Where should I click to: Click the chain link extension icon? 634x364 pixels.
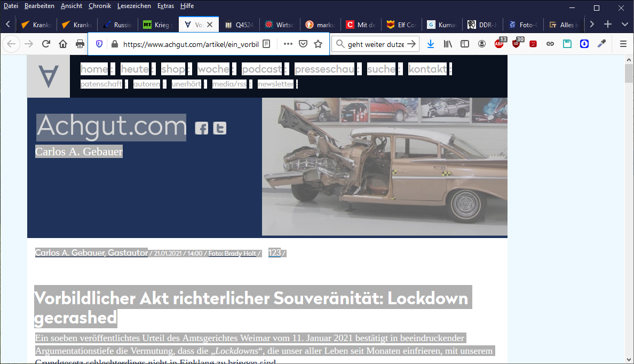coord(550,44)
